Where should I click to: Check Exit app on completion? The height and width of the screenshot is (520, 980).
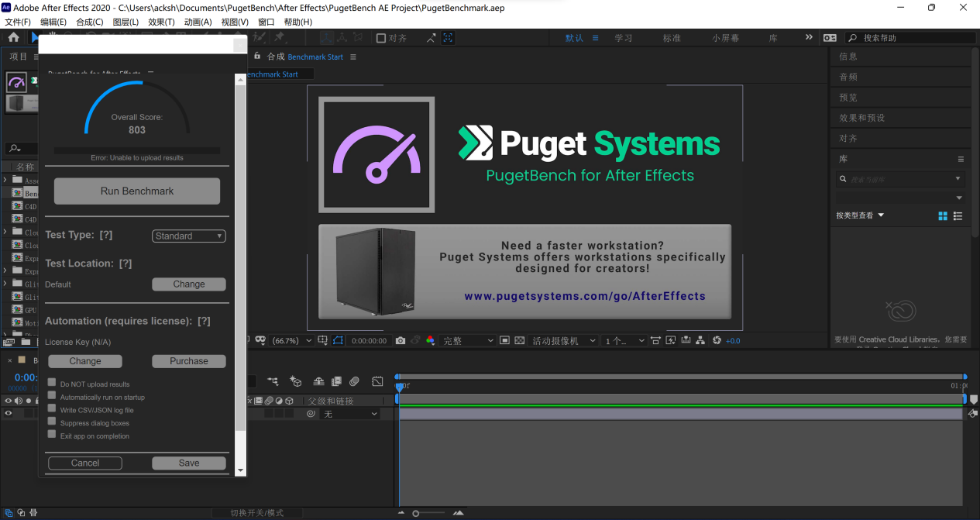[x=52, y=435]
